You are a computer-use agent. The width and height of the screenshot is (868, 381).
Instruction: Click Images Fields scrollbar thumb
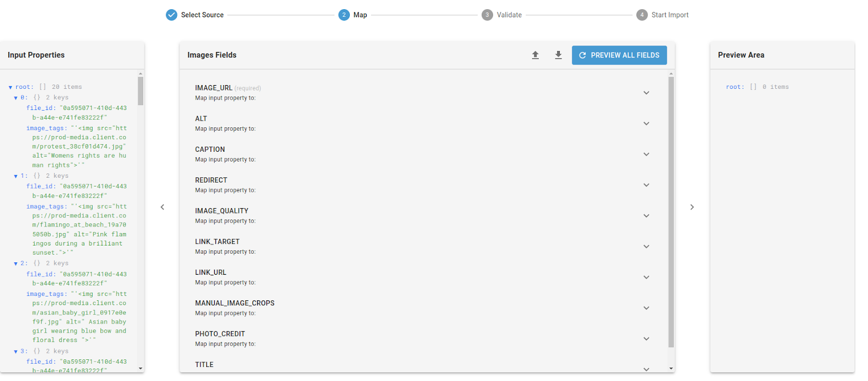(671, 212)
